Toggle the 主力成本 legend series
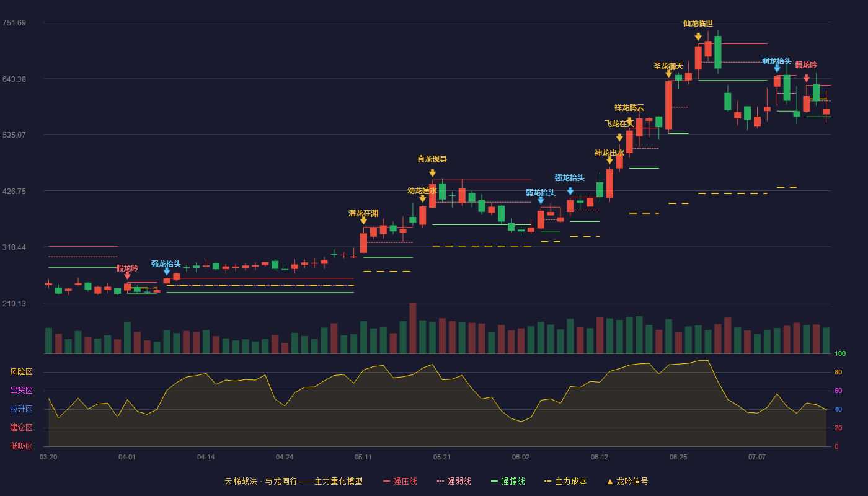Viewport: 868px width, 496px height. pyautogui.click(x=565, y=481)
